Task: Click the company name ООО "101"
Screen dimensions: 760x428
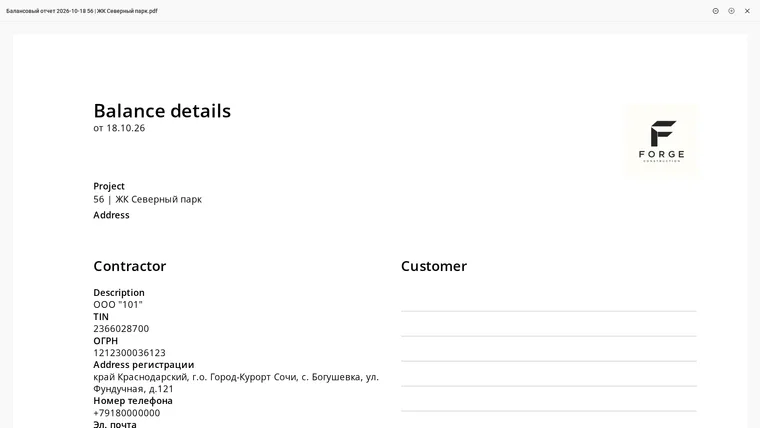Action: 118,304
